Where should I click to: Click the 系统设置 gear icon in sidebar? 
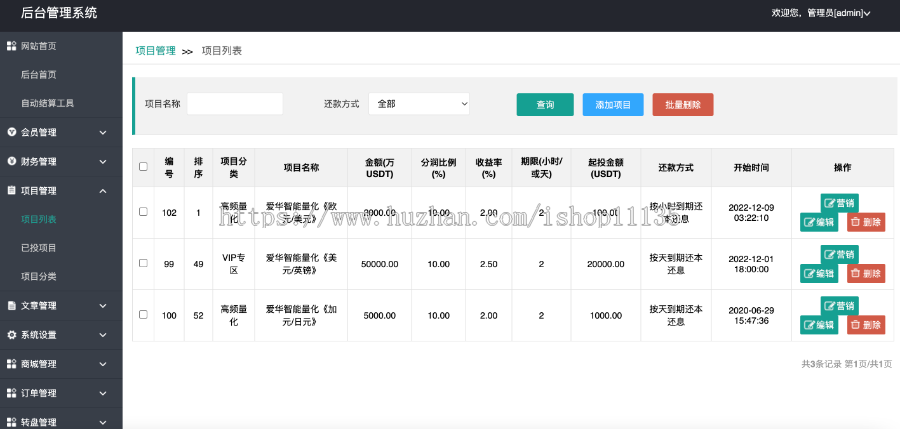pyautogui.click(x=11, y=335)
